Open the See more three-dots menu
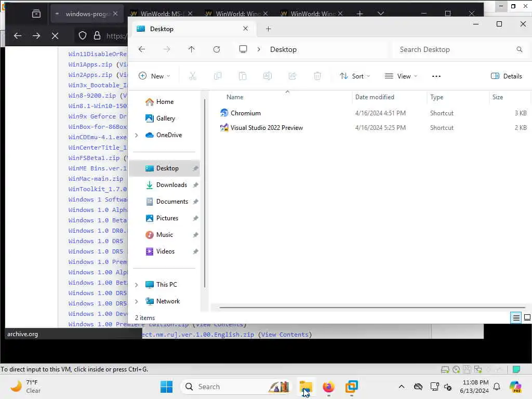Viewport: 532px width, 399px height. 436,76
